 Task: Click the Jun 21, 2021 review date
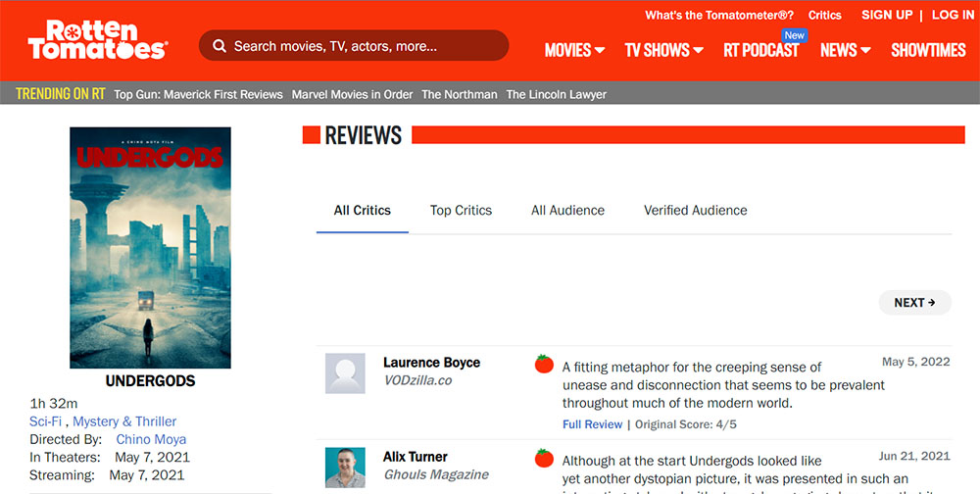(x=914, y=457)
